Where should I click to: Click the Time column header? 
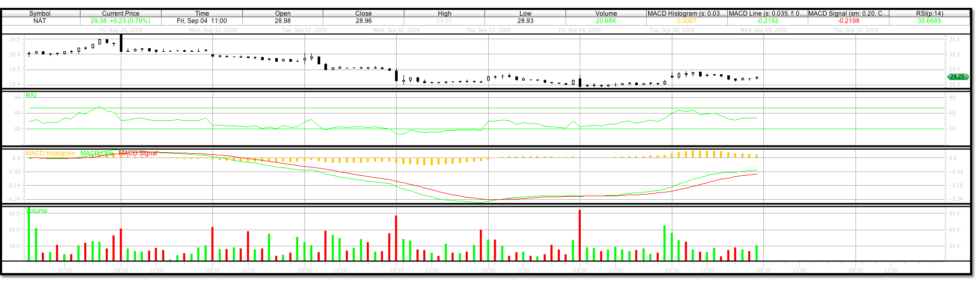202,14
